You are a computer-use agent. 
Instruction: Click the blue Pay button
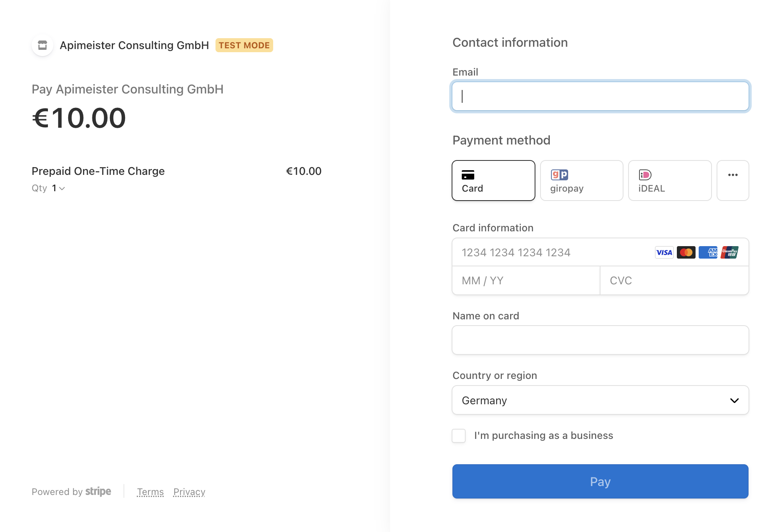(600, 481)
